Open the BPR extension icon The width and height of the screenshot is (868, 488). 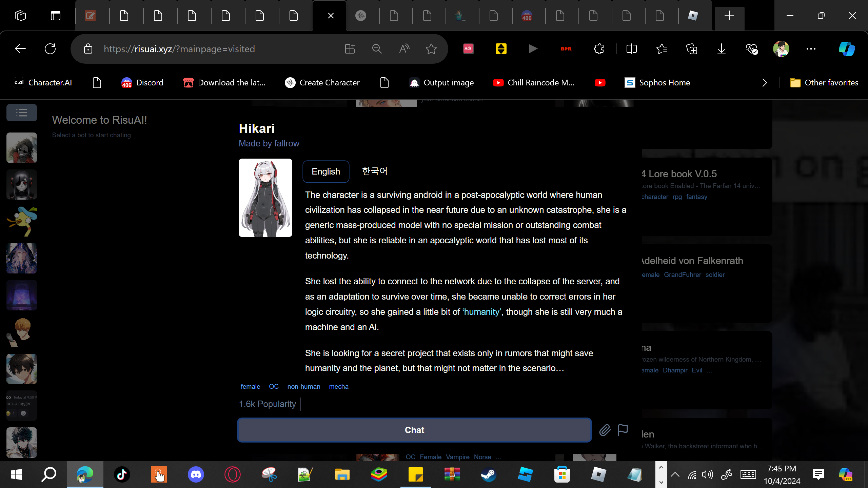point(566,49)
